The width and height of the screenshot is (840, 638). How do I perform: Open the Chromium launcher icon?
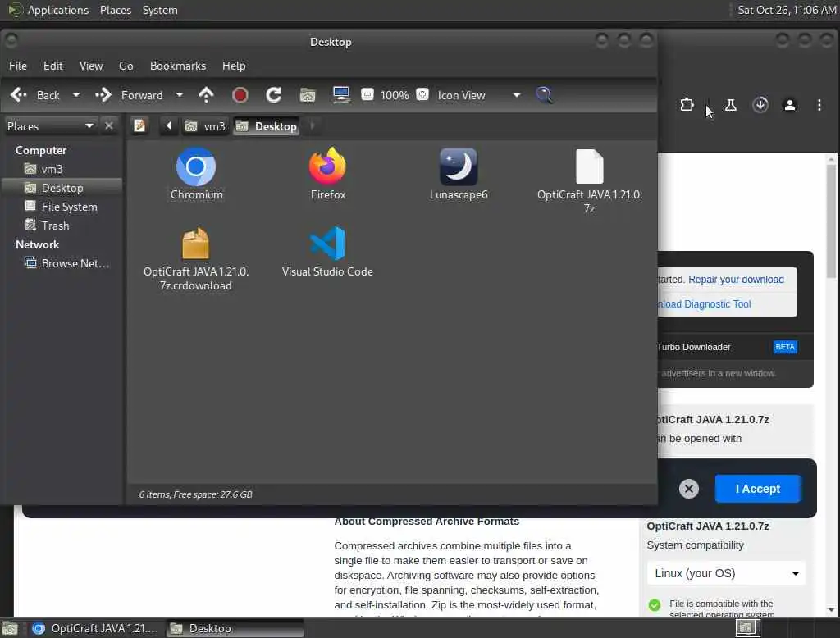(196, 167)
